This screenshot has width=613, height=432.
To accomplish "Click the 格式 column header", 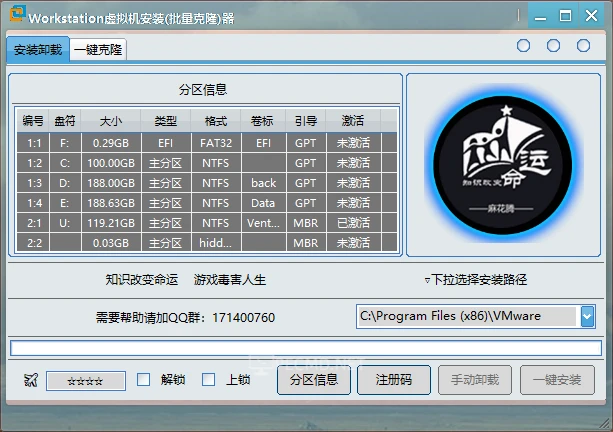I will click(x=216, y=121).
